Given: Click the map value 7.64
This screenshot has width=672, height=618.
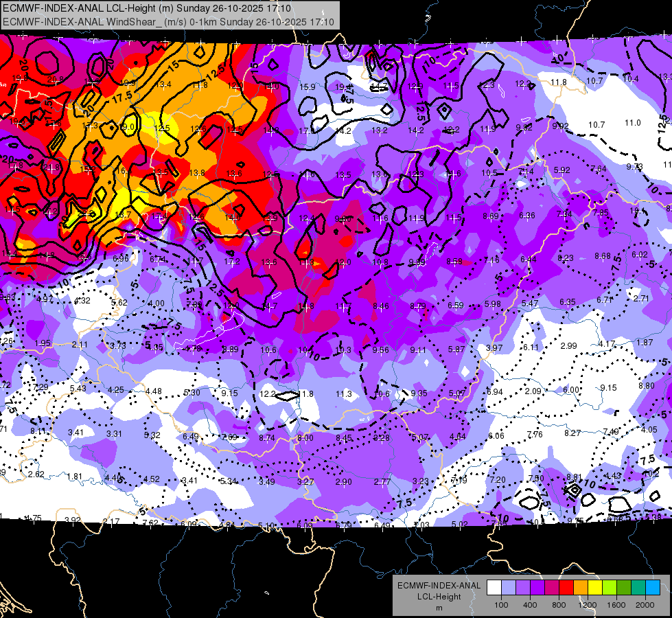Looking at the screenshot, I should 599,168.
